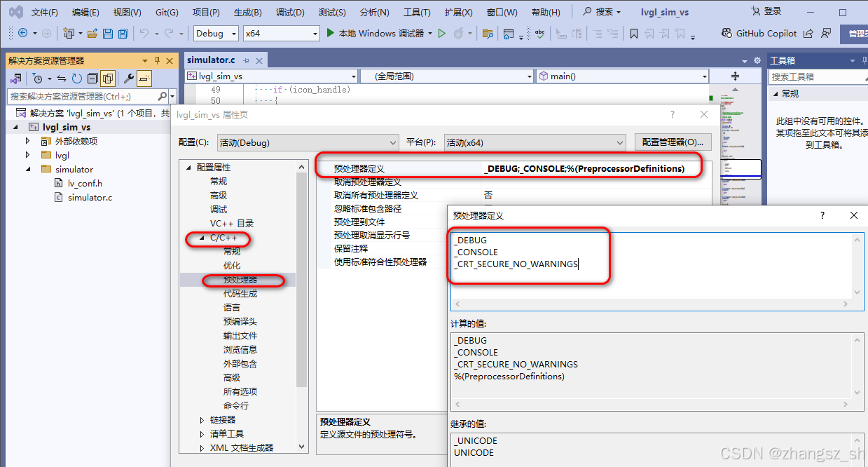Click the Pending Changes Filter clock icon

pos(37,79)
